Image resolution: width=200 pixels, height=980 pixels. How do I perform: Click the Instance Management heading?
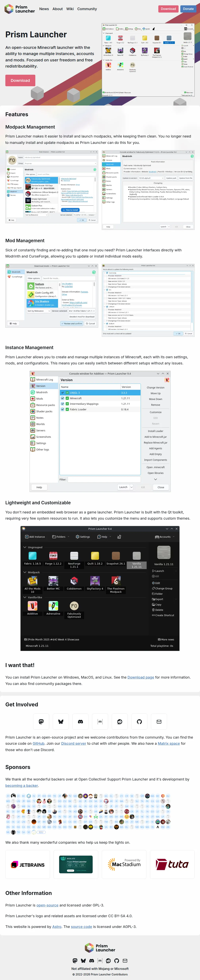point(29,347)
